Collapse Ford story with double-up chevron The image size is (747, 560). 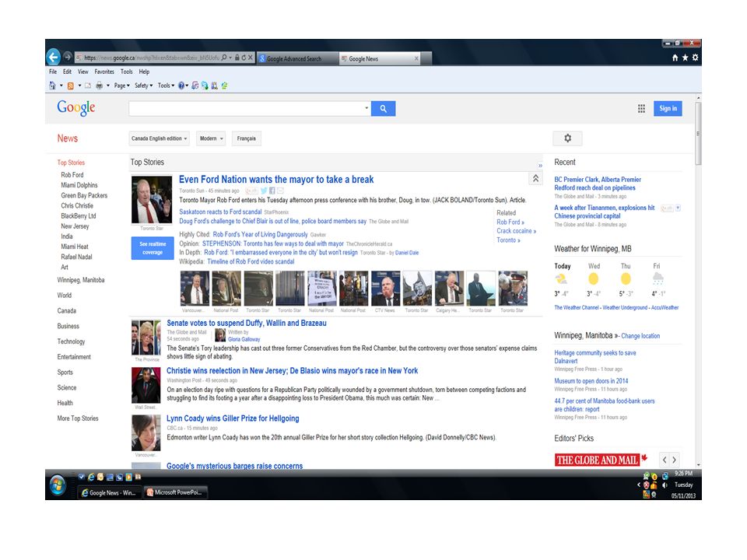coord(535,179)
